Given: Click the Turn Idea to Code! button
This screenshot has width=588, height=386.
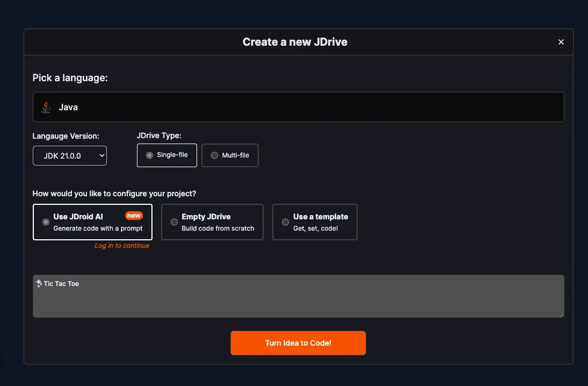Looking at the screenshot, I should click(298, 343).
